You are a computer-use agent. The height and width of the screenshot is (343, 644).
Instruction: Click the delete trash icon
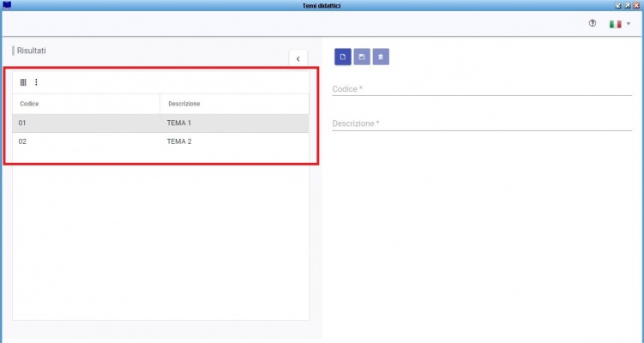(x=381, y=57)
